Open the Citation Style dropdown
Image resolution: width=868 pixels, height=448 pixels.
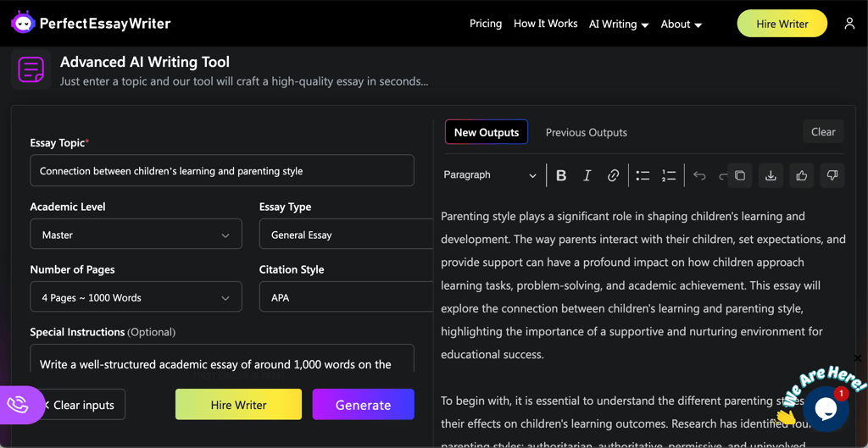[x=346, y=297]
